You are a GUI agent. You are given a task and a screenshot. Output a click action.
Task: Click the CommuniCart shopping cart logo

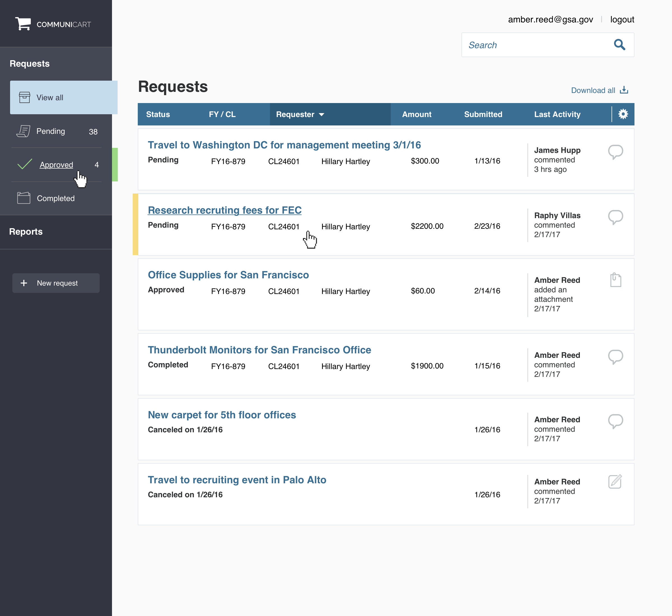point(23,24)
